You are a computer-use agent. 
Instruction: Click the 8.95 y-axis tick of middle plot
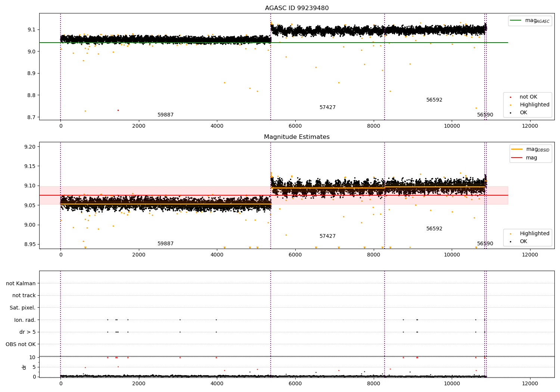tap(30, 245)
